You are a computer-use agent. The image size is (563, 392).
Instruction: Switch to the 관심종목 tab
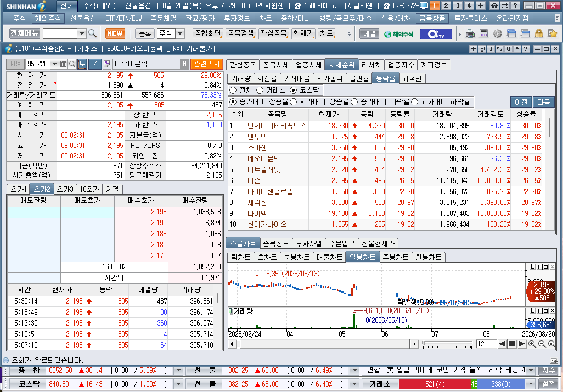[x=243, y=65]
